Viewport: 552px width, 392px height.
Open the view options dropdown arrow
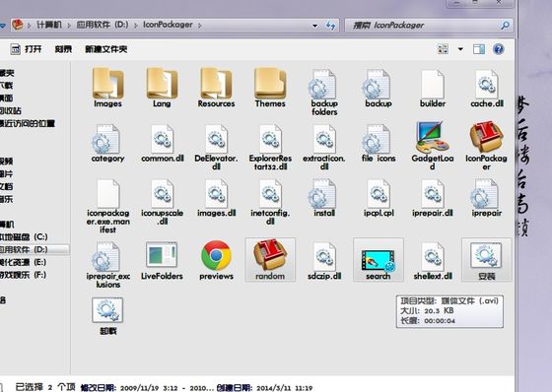point(460,49)
